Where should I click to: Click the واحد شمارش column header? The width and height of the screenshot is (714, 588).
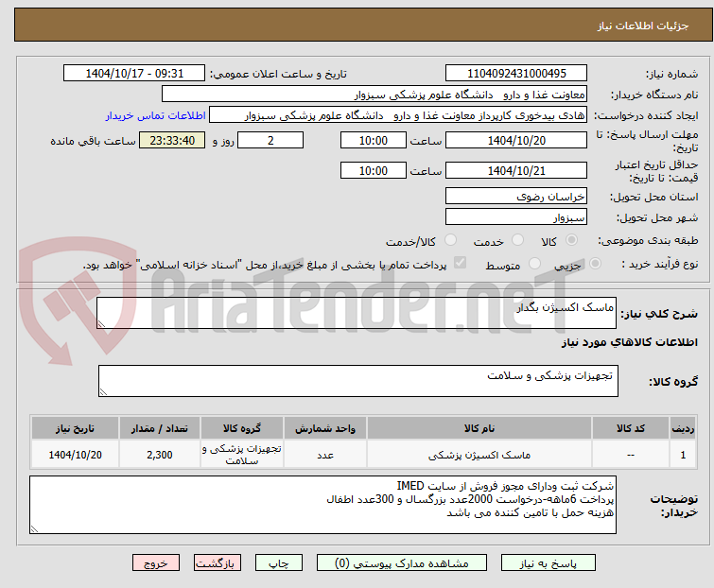click(325, 428)
